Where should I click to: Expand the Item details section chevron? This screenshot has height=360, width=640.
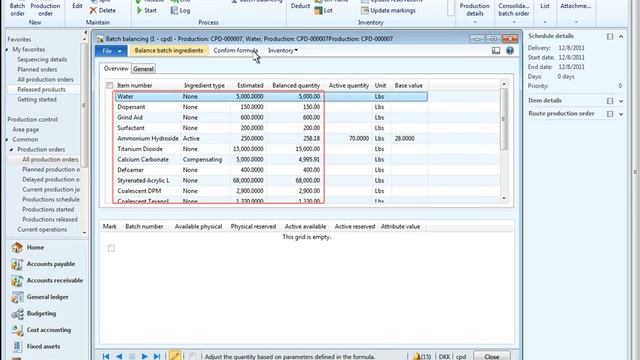pyautogui.click(x=621, y=101)
